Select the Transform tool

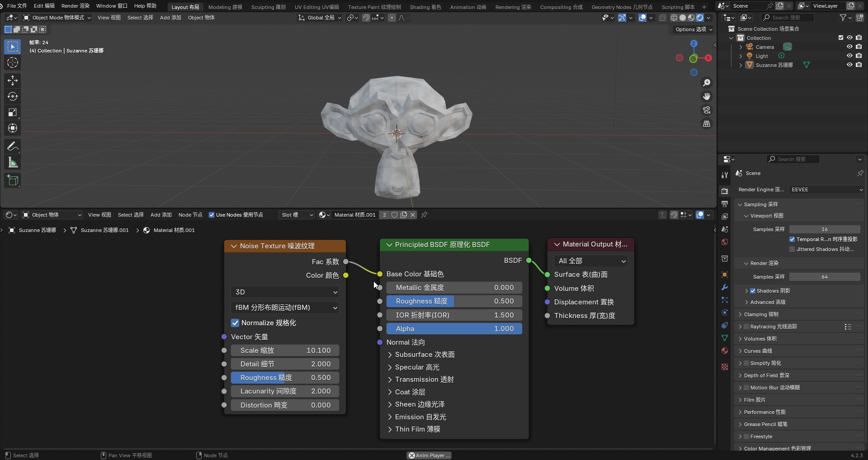[x=12, y=128]
